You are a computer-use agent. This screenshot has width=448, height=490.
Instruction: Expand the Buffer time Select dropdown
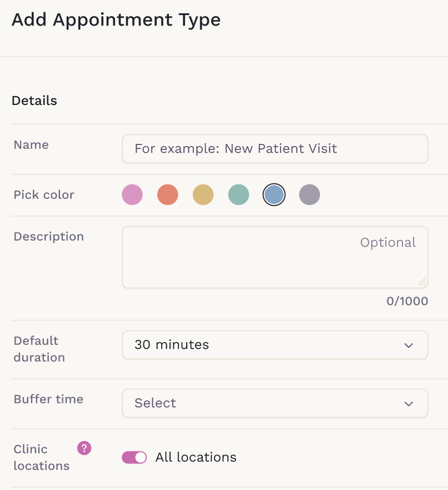pyautogui.click(x=275, y=403)
